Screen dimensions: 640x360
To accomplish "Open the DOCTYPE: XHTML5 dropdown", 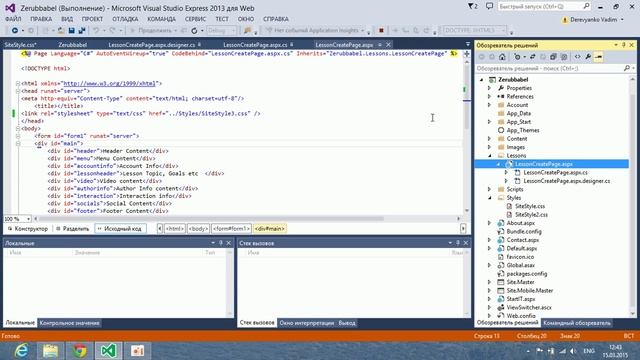I will pyautogui.click(x=474, y=30).
